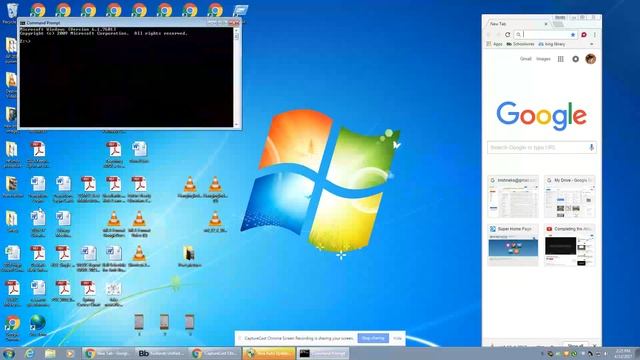Viewport: 640px width, 360px height.
Task: Open the Gmail link
Action: pos(525,59)
